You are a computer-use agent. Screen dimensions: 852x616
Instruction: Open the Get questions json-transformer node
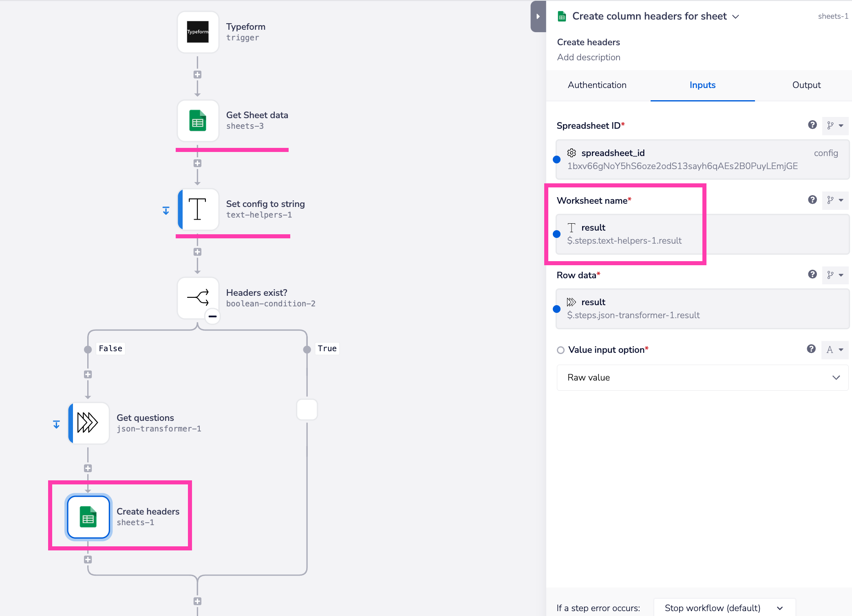(x=88, y=423)
